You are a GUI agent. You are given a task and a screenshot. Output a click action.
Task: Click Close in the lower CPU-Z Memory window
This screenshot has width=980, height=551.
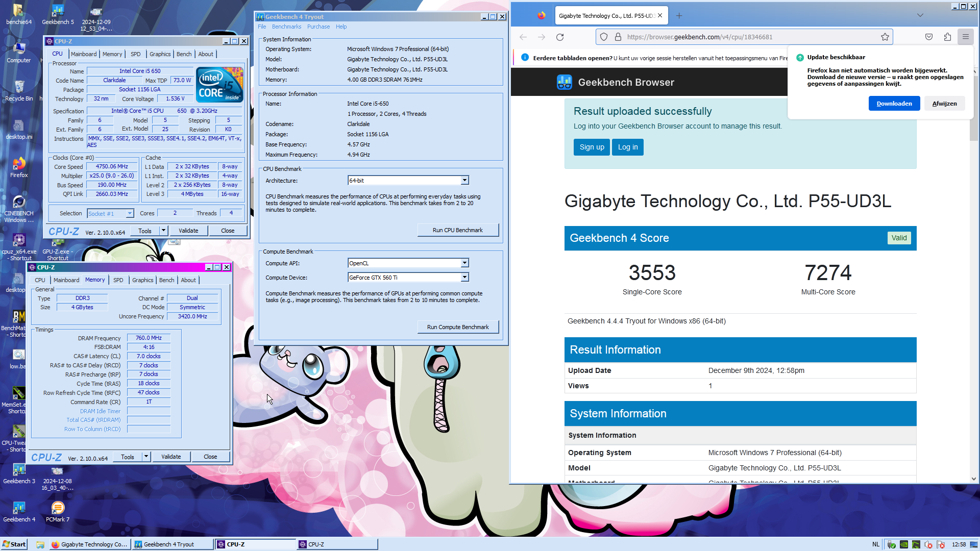click(x=210, y=457)
